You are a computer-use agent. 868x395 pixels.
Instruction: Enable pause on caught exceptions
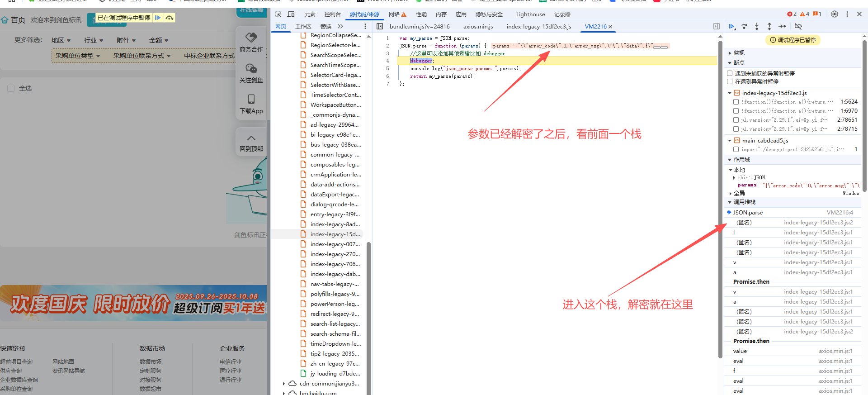pyautogui.click(x=730, y=81)
